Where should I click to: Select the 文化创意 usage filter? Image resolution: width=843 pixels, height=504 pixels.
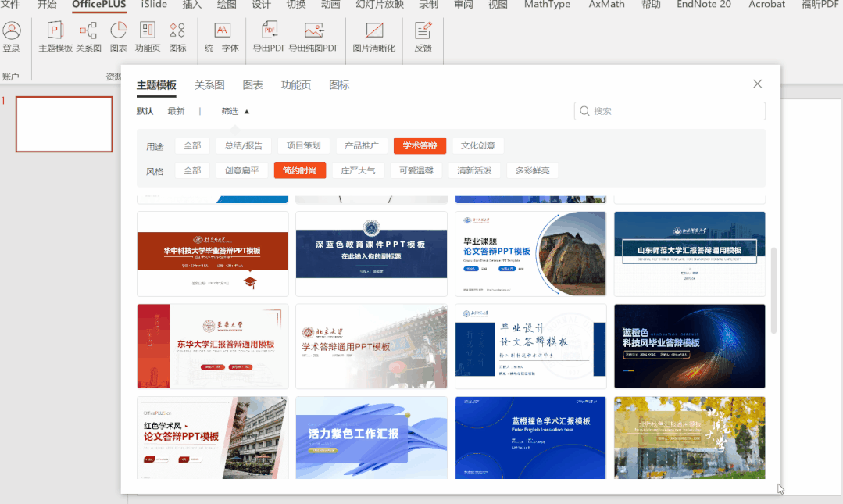(x=478, y=146)
